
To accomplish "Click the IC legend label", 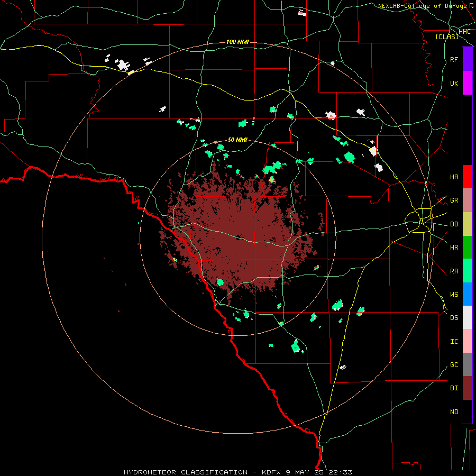I will (x=454, y=341).
